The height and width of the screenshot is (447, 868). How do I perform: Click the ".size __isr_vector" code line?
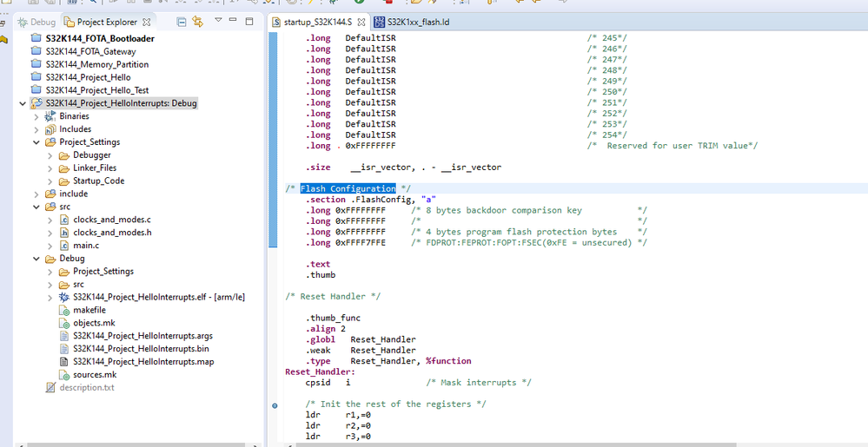(403, 167)
